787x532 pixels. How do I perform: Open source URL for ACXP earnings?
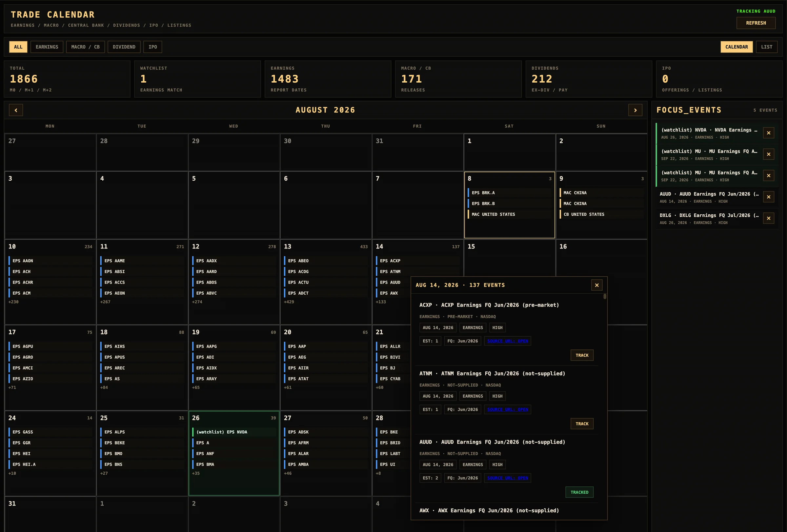(x=508, y=341)
